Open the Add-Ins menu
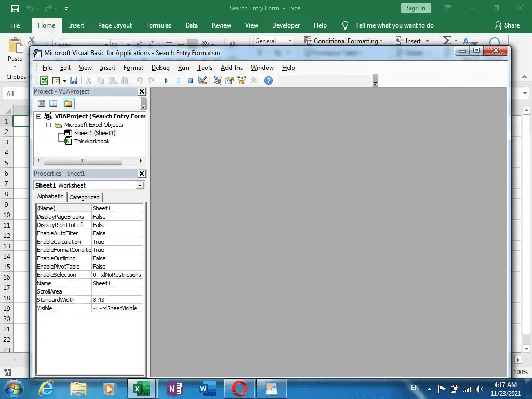The height and width of the screenshot is (399, 532). tap(232, 68)
